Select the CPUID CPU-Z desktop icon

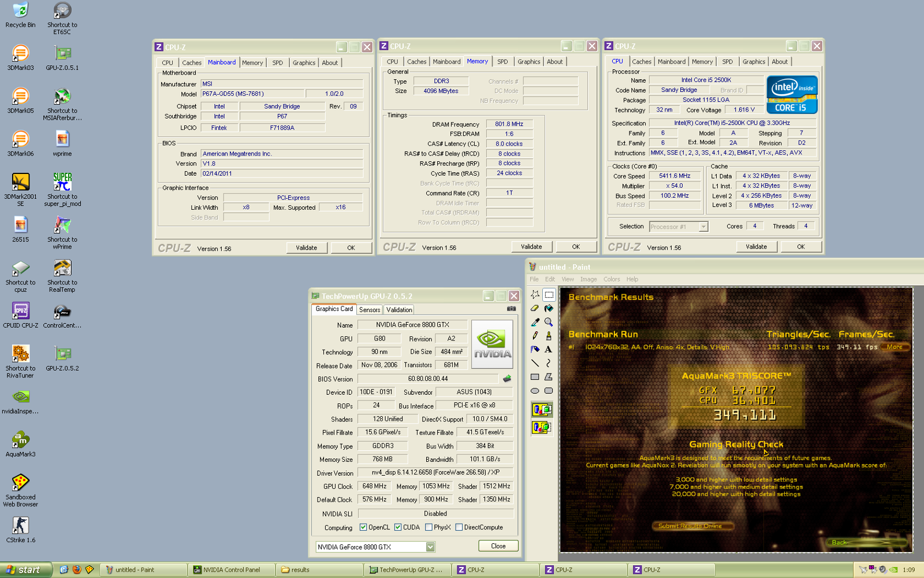[20, 315]
